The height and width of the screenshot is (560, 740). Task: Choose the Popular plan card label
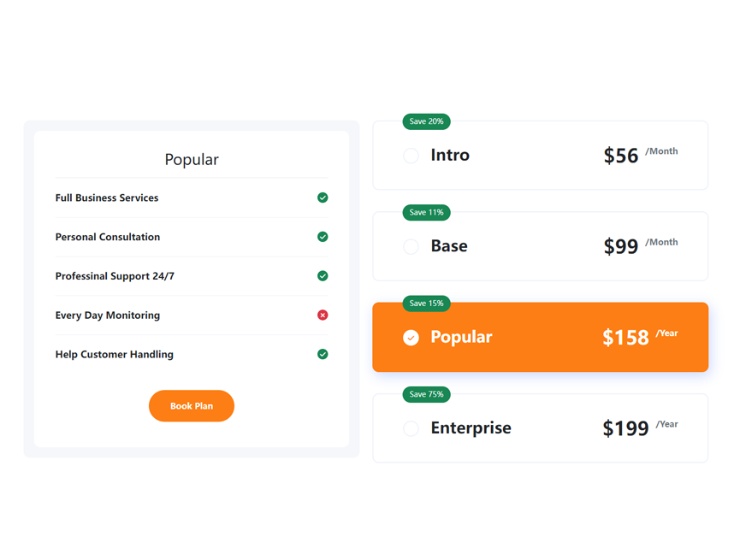[x=461, y=337]
